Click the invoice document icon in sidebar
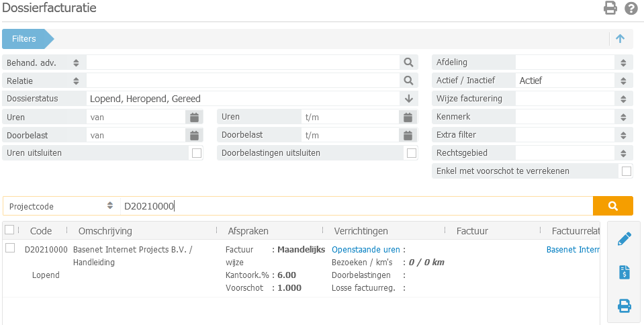The width and height of the screenshot is (644, 325). click(x=624, y=272)
